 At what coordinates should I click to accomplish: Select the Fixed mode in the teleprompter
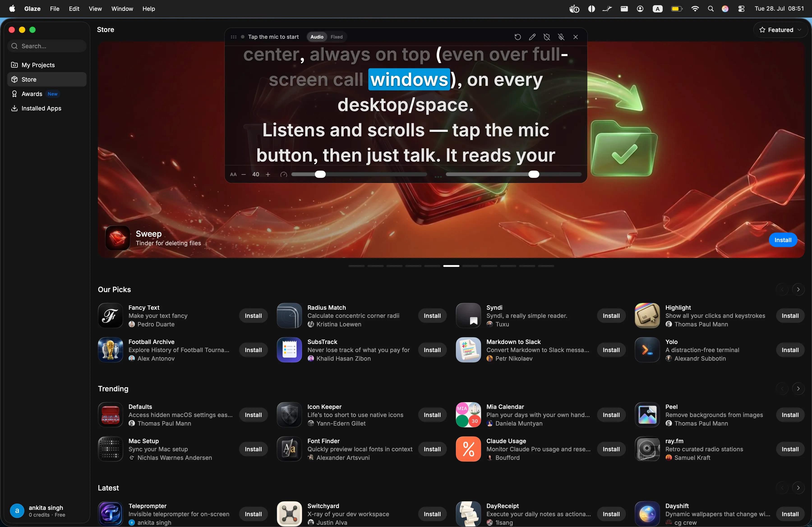[336, 37]
